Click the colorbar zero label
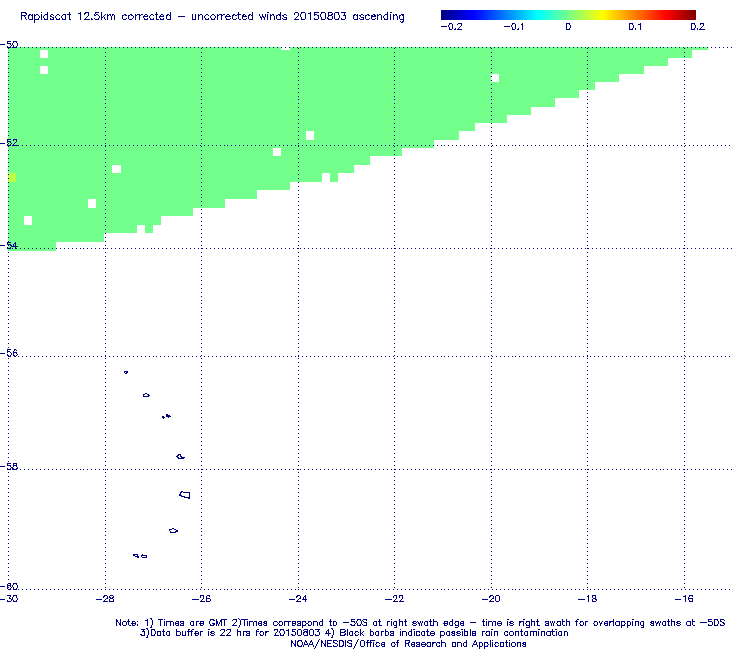740x650 pixels. pos(568,27)
